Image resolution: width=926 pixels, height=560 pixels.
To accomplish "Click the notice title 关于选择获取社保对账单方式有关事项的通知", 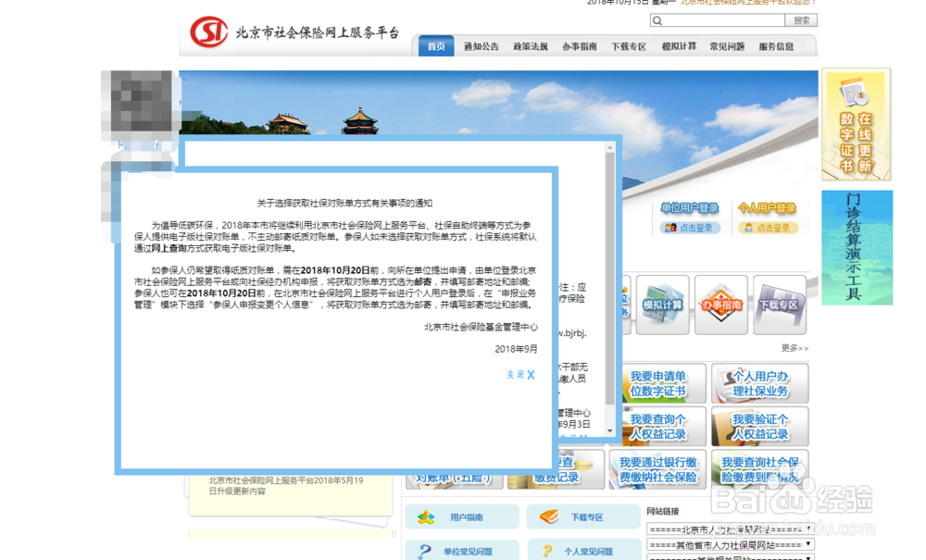I will 344,203.
